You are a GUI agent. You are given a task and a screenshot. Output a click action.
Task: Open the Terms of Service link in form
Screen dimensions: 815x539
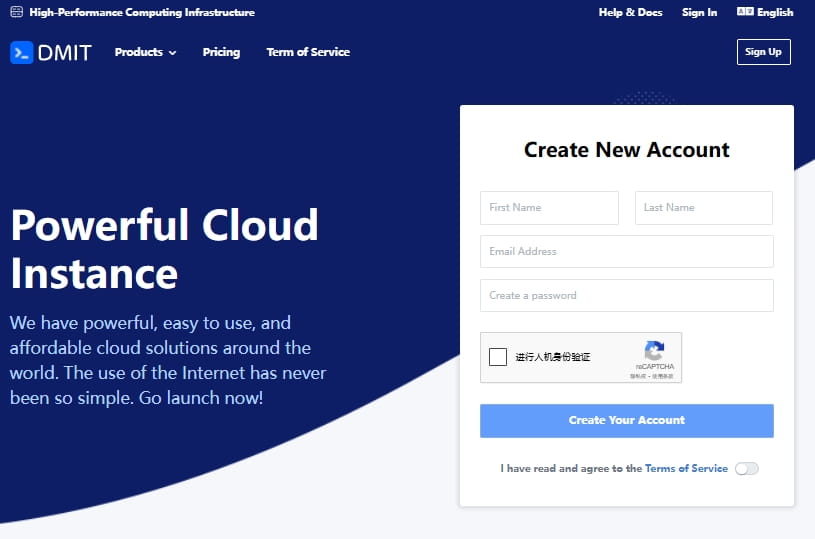[686, 468]
